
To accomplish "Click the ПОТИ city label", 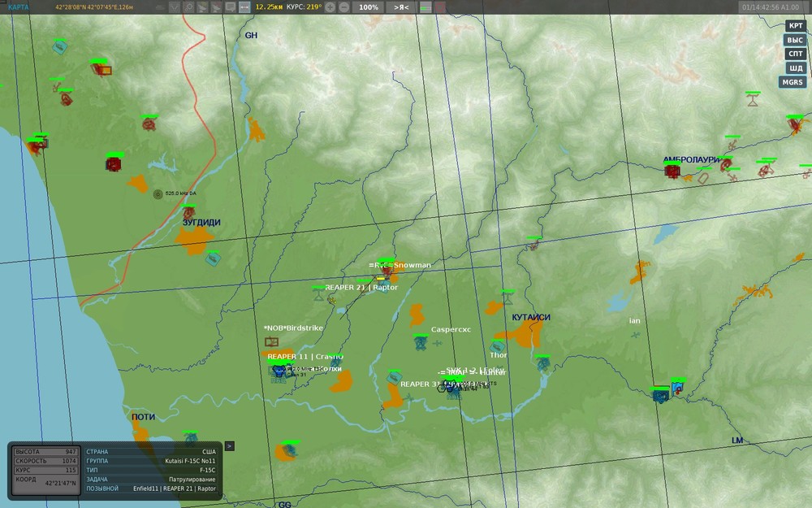I will tap(143, 417).
